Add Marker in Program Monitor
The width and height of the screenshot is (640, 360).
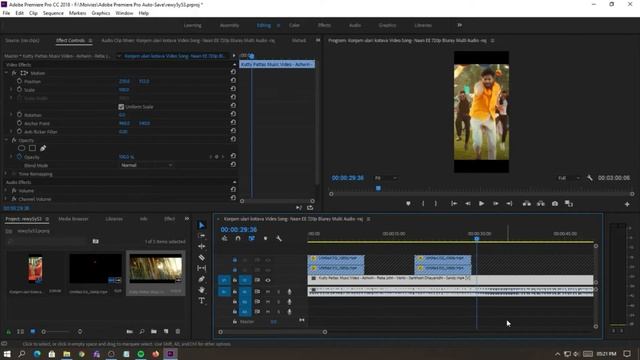point(408,204)
